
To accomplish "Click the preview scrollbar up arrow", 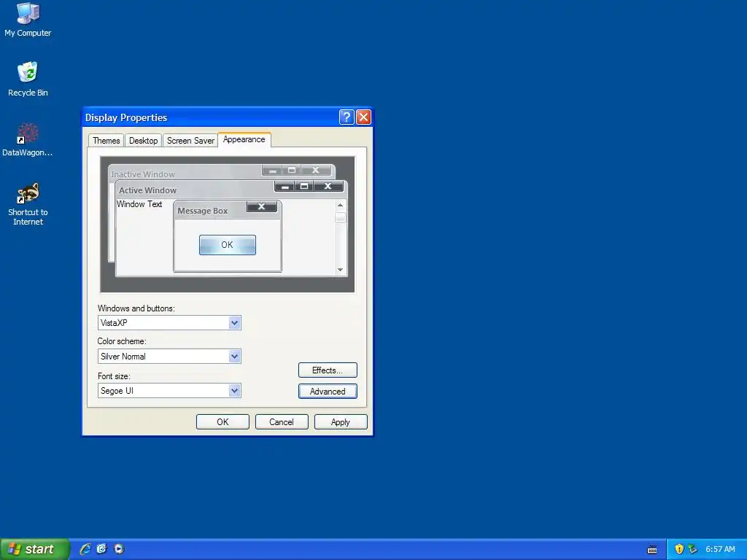I will coord(340,205).
